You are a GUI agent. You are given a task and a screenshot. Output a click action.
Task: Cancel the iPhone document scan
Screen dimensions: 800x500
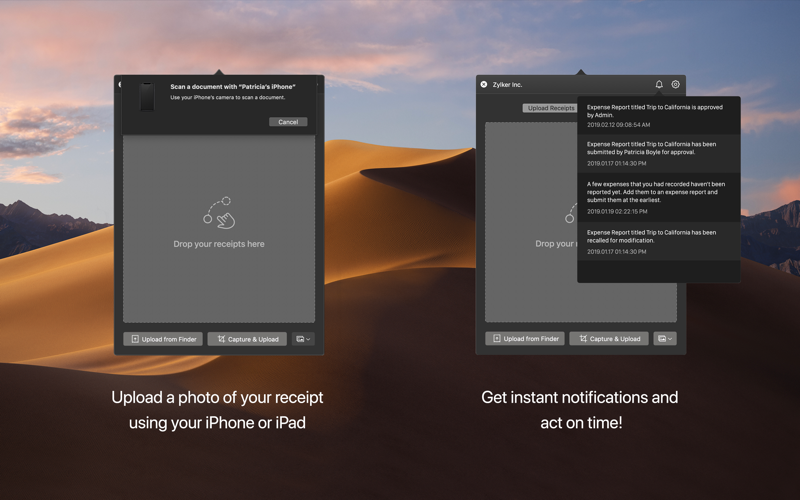click(x=288, y=121)
